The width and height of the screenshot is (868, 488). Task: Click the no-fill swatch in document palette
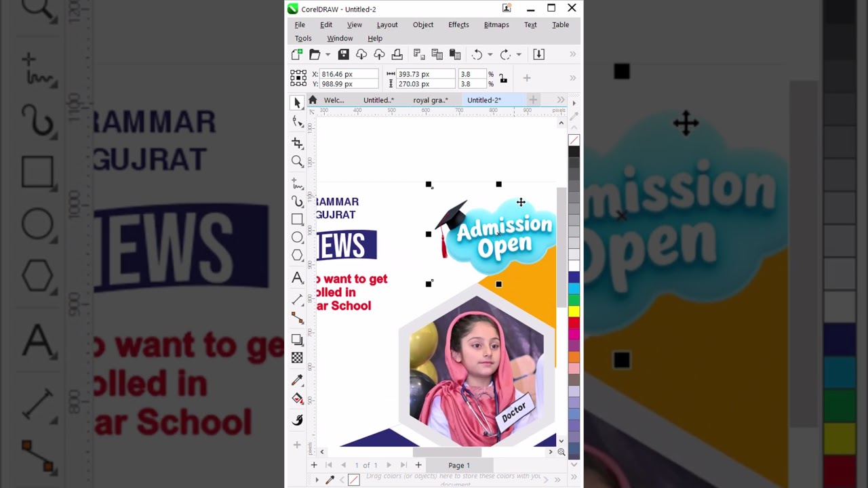(353, 480)
